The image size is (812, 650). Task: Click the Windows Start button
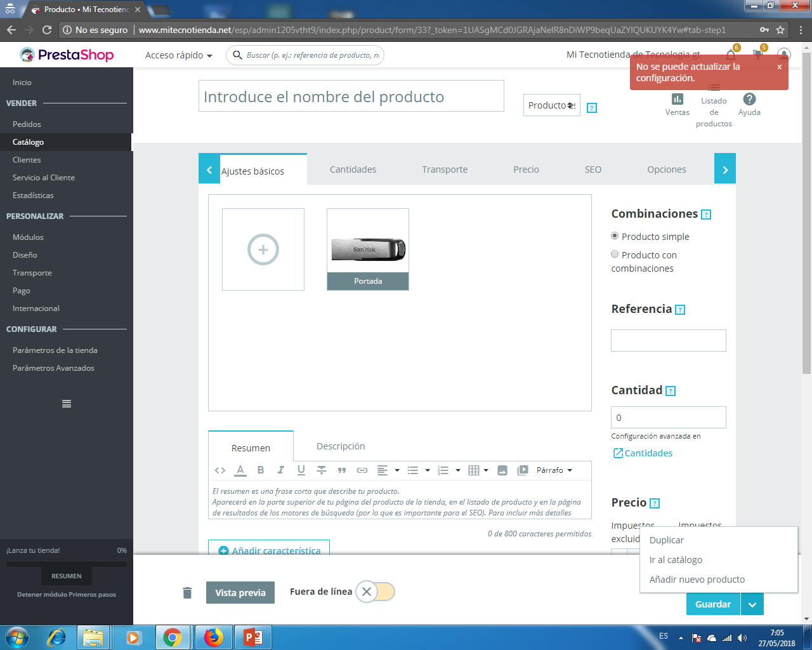16,637
